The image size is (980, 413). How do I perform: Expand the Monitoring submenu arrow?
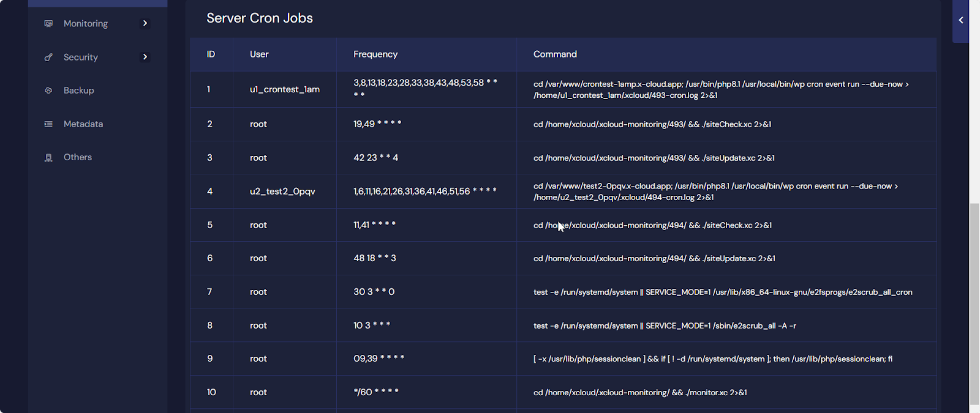[x=145, y=23]
